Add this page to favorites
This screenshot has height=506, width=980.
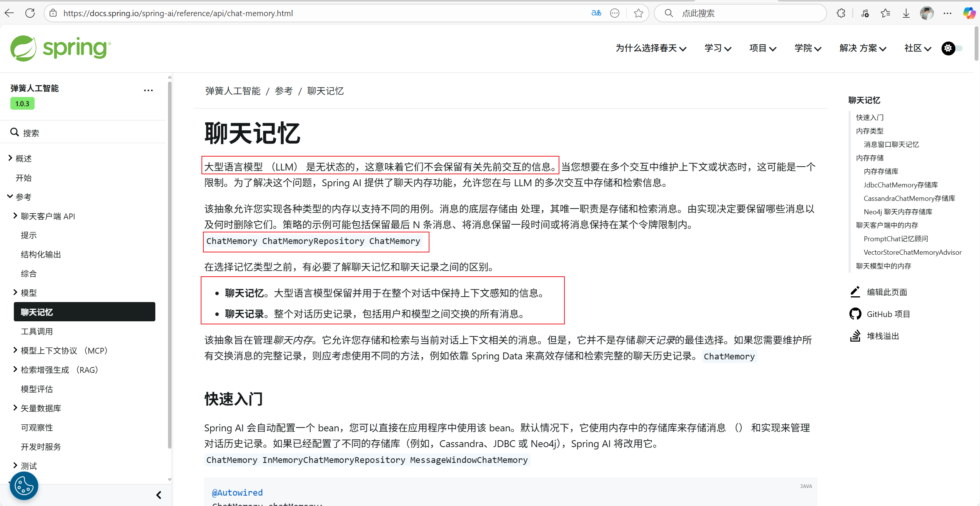(639, 13)
